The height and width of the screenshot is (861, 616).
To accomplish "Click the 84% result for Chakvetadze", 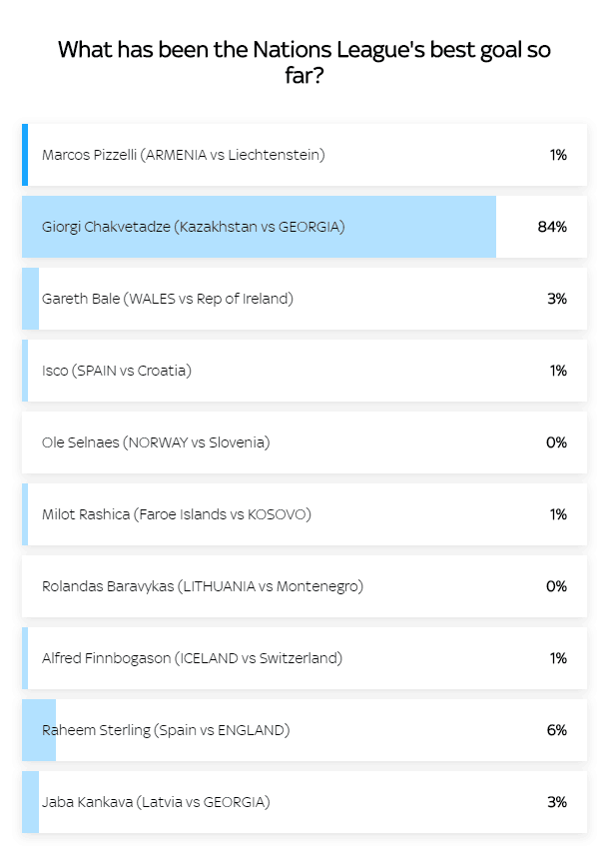I will tap(552, 227).
